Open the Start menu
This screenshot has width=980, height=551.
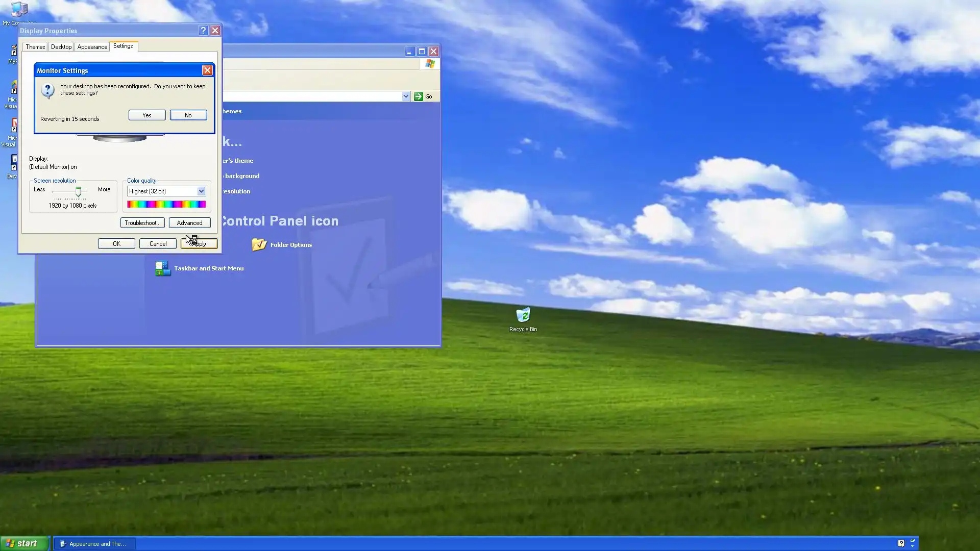[x=23, y=543]
